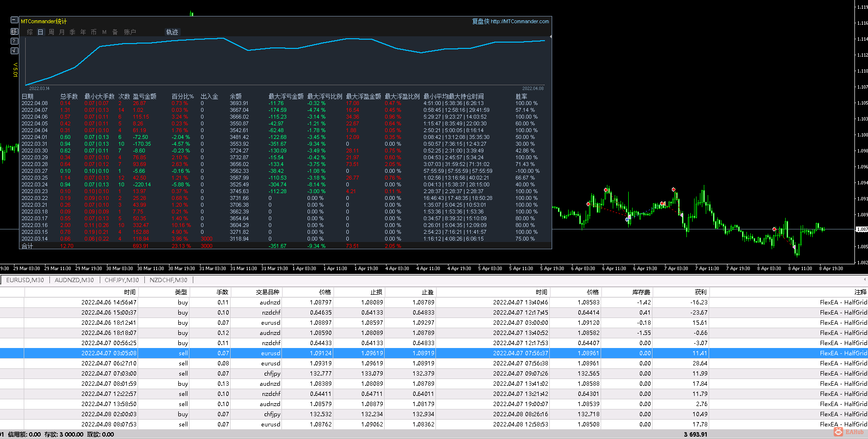Screen dimensions: 868x439
Task: Toggle the 日 daily view button
Action: click(41, 32)
